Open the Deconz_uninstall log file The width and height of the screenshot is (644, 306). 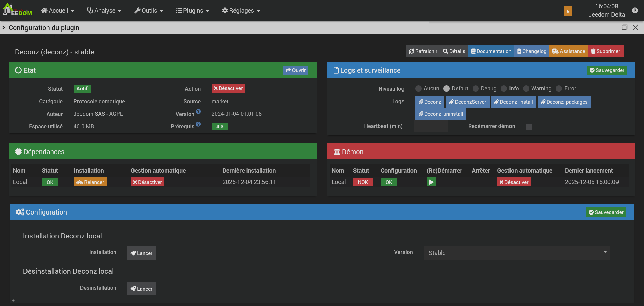(x=440, y=114)
